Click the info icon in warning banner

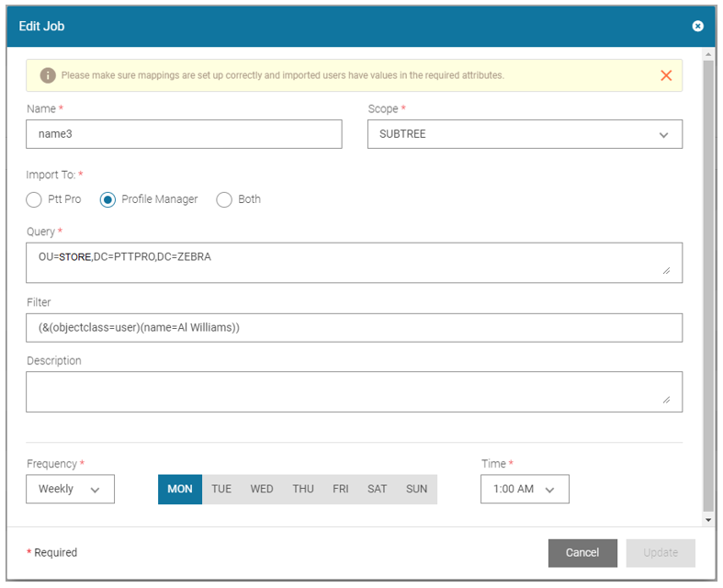pyautogui.click(x=48, y=75)
